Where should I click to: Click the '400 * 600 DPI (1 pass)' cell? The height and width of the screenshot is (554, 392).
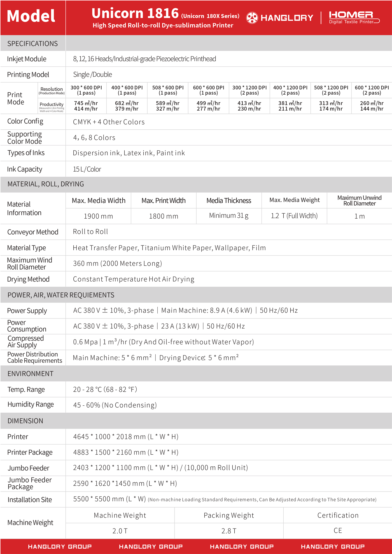[x=127, y=90]
